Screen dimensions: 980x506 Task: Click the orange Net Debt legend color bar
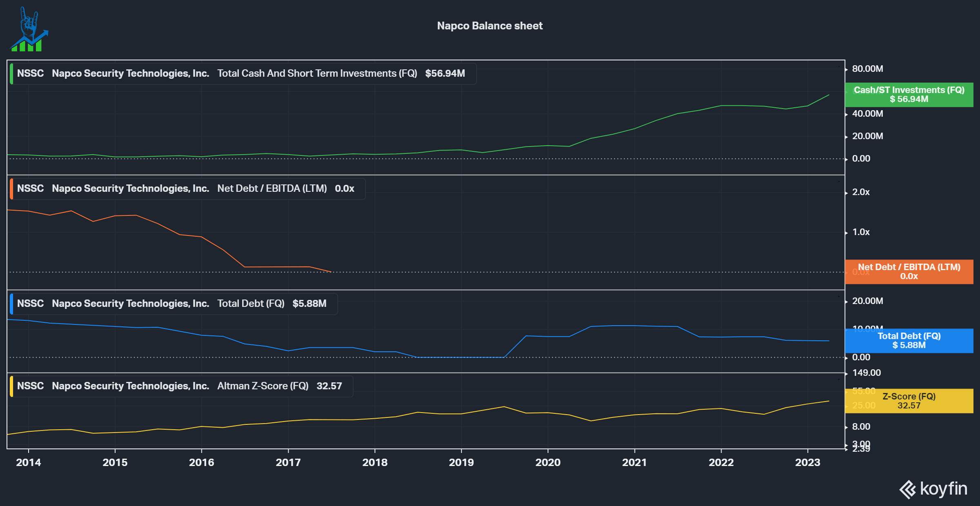click(11, 189)
